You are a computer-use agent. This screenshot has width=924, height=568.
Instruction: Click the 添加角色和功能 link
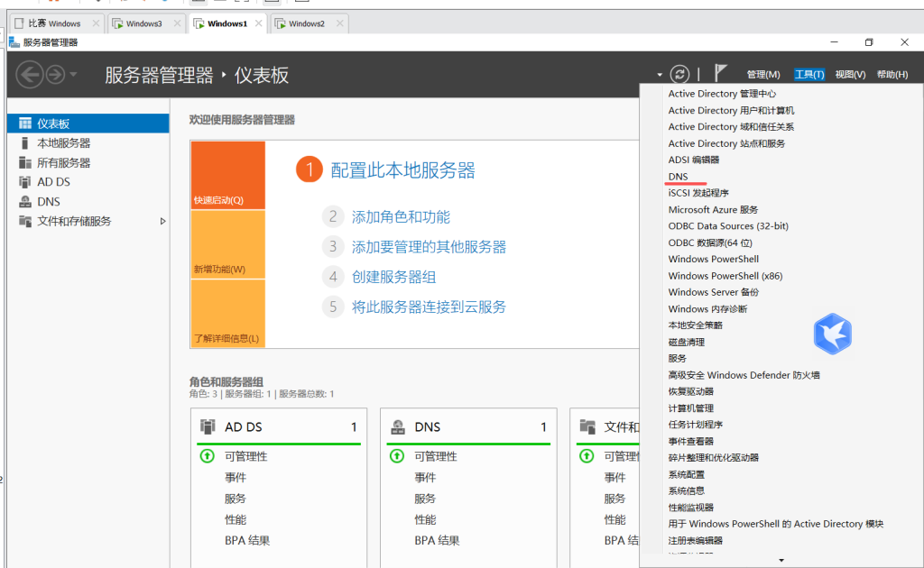(x=401, y=217)
